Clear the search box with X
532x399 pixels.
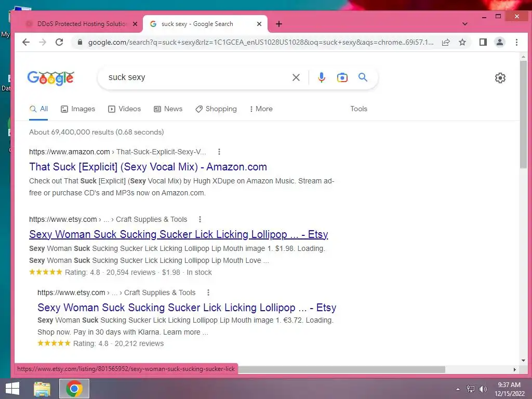tap(296, 77)
